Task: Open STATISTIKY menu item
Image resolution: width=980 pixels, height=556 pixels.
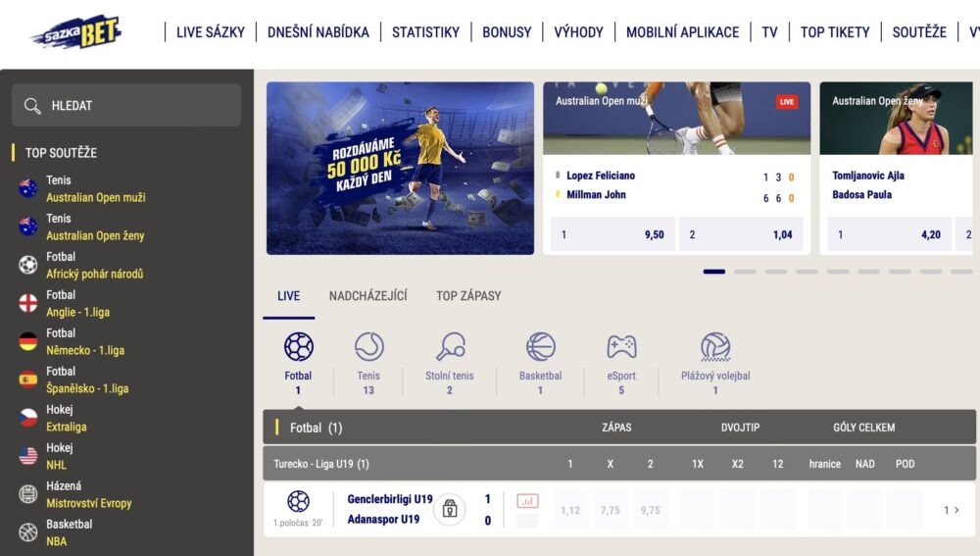Action: coord(425,32)
